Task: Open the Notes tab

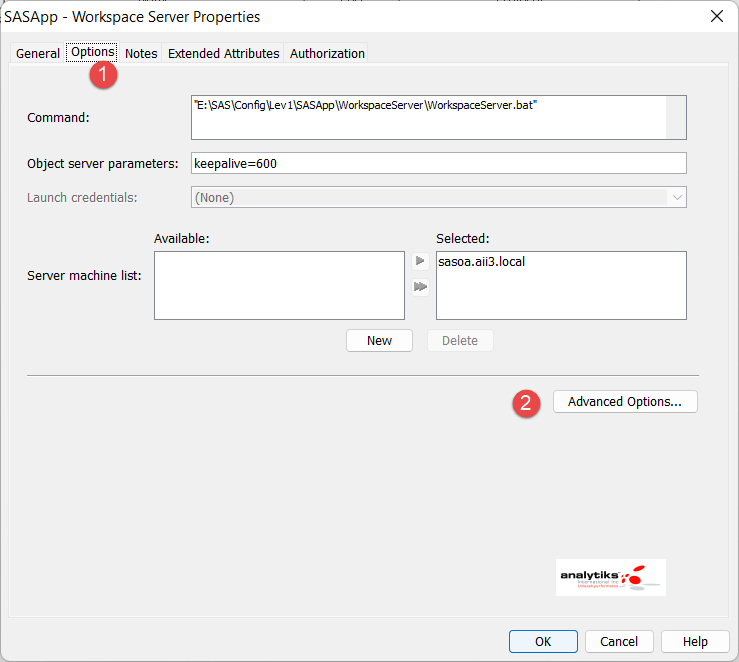Action: pyautogui.click(x=141, y=53)
